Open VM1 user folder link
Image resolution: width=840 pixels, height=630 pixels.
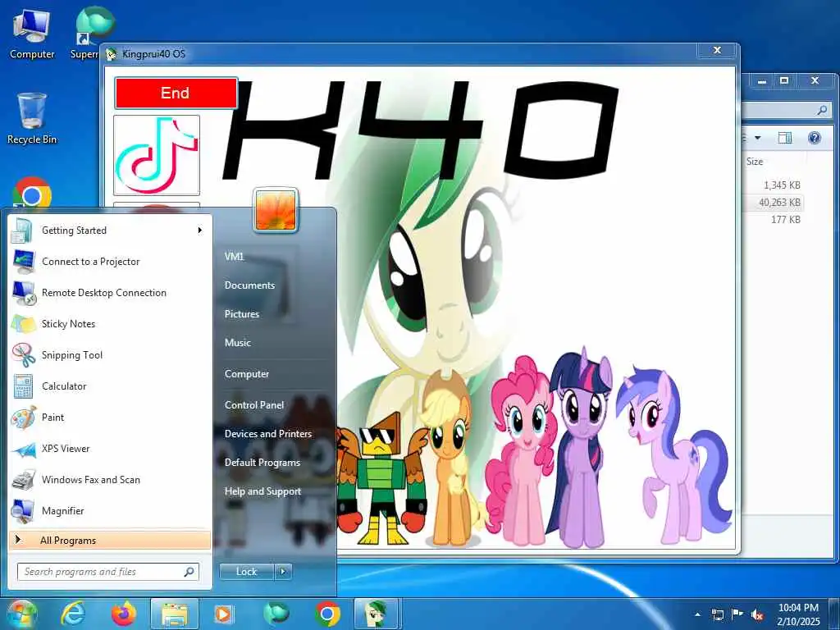pyautogui.click(x=234, y=257)
